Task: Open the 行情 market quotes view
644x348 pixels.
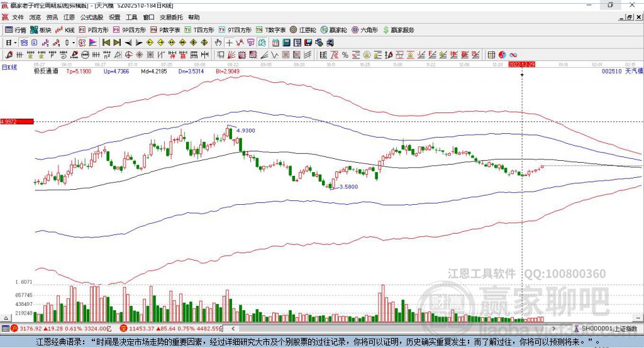Action: (x=16, y=30)
